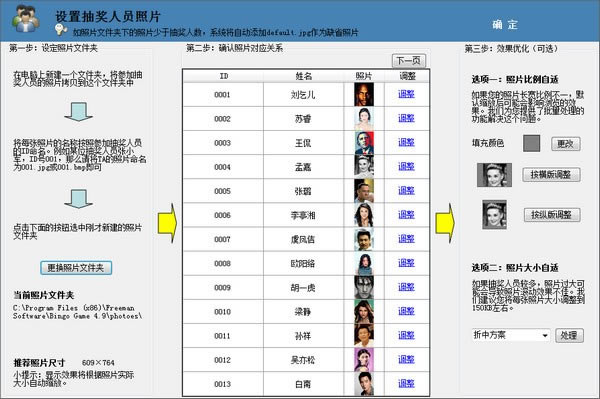The width and height of the screenshot is (600, 399).
Task: Select name cell 胡一虎
Action: pyautogui.click(x=303, y=287)
